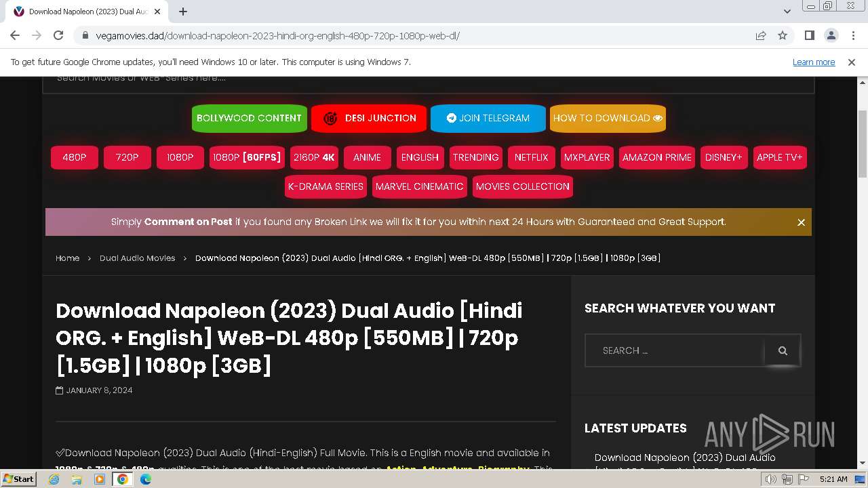The image size is (868, 488).
Task: Open Dual Audio Movies breadcrumb
Action: coord(137,258)
